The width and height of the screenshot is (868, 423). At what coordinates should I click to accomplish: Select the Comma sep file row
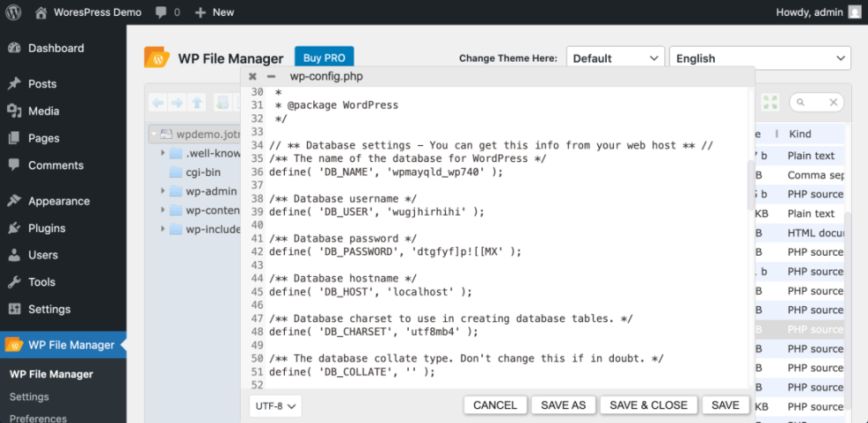point(800,175)
